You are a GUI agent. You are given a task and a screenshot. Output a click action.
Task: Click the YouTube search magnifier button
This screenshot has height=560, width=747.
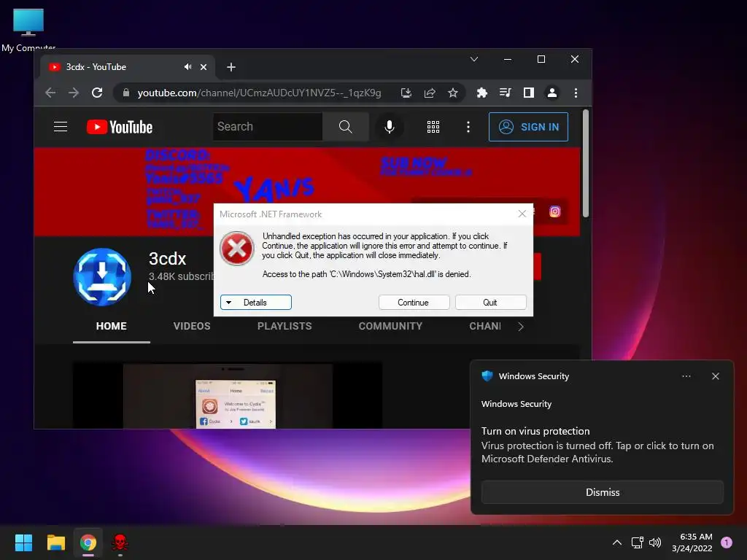click(x=345, y=127)
